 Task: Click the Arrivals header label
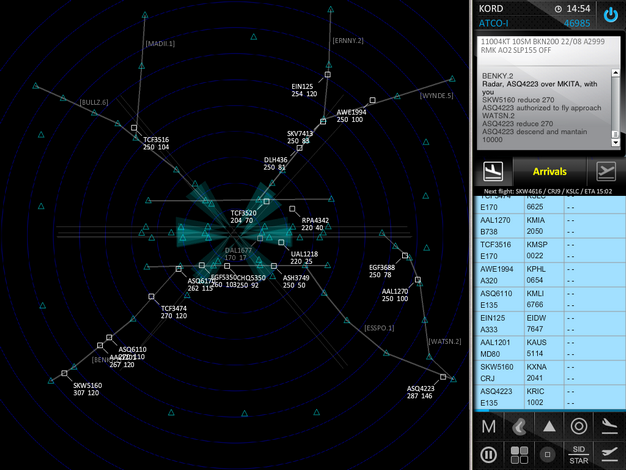click(x=549, y=171)
